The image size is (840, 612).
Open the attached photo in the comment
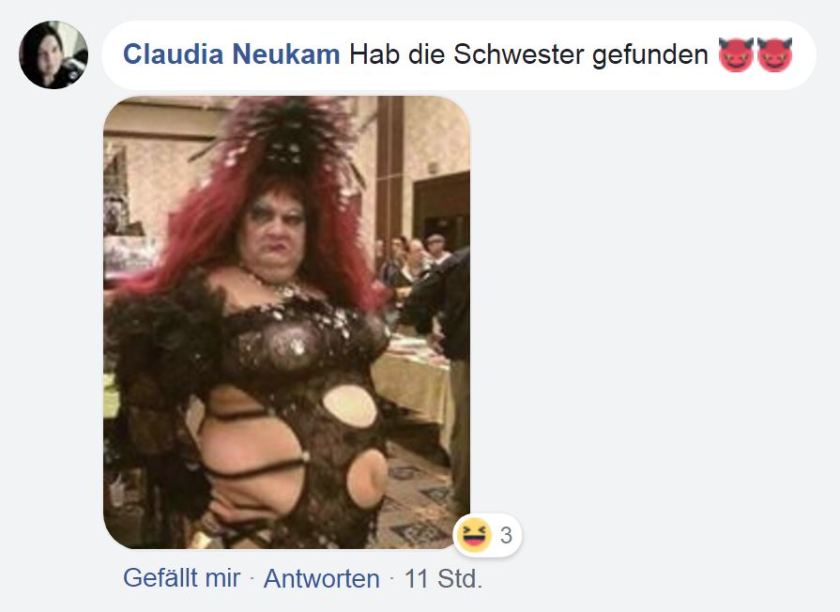(287, 322)
